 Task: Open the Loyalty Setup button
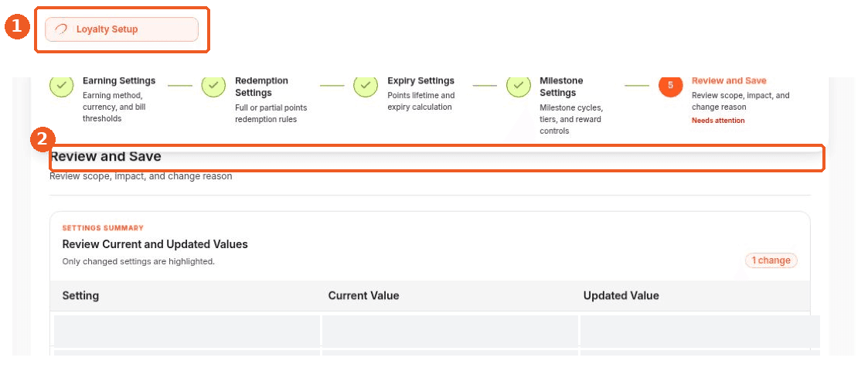pyautogui.click(x=121, y=29)
